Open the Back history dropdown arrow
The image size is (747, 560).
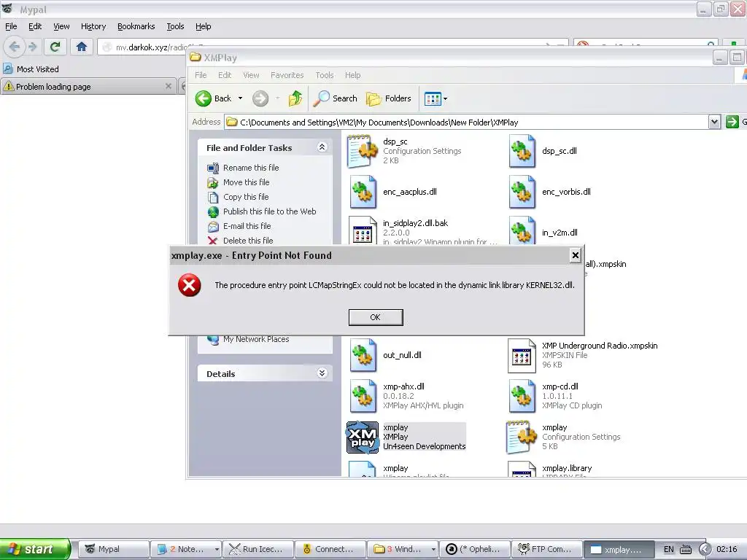coord(240,98)
